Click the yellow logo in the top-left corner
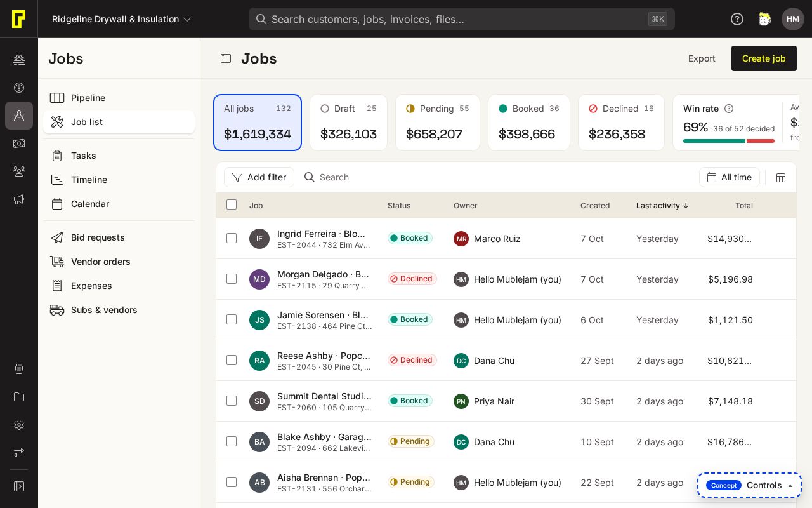Viewport: 812px width, 508px height. (x=19, y=19)
